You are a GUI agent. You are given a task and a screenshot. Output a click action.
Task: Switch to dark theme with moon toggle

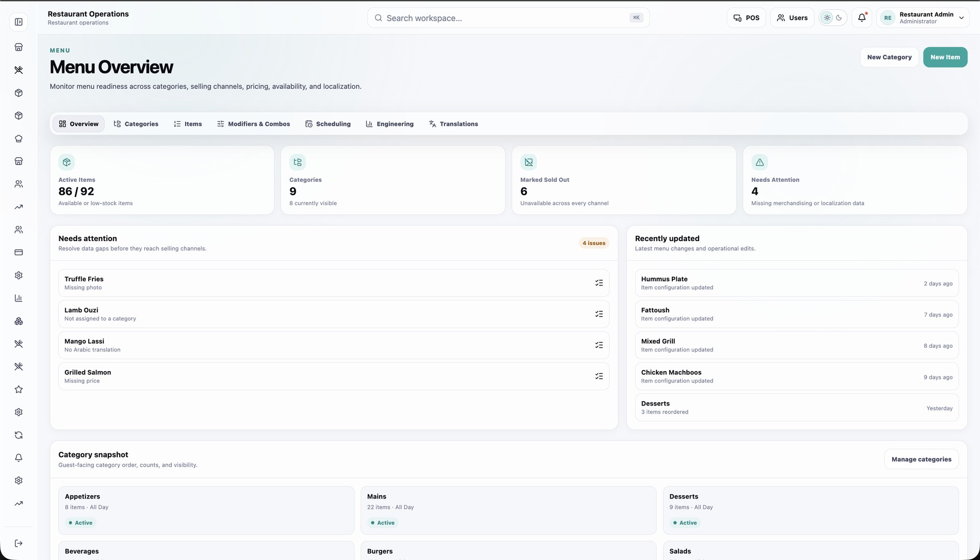[839, 18]
